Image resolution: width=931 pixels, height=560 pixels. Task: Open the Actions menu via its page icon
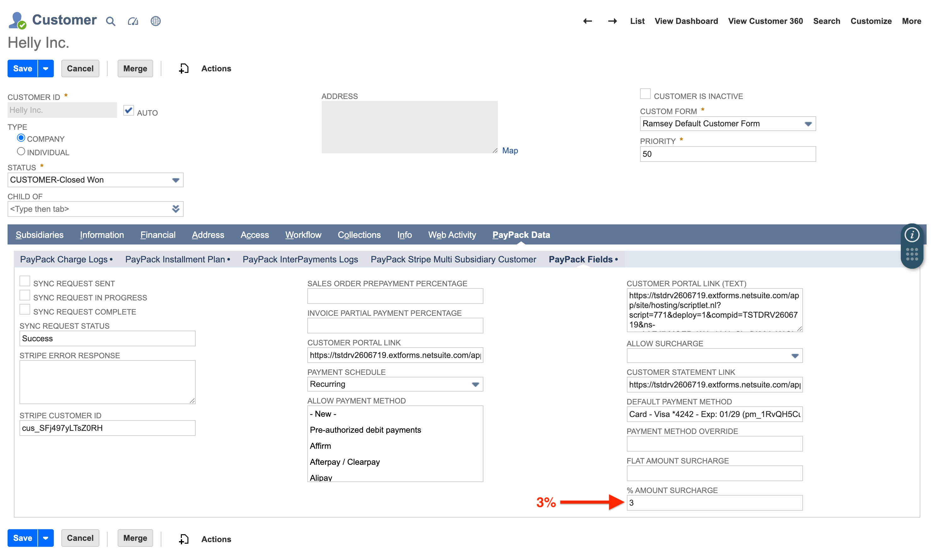click(x=184, y=68)
